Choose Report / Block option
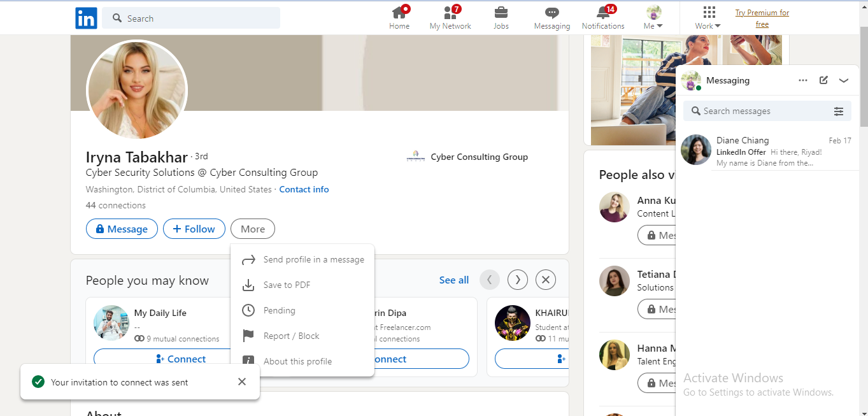 [302, 336]
